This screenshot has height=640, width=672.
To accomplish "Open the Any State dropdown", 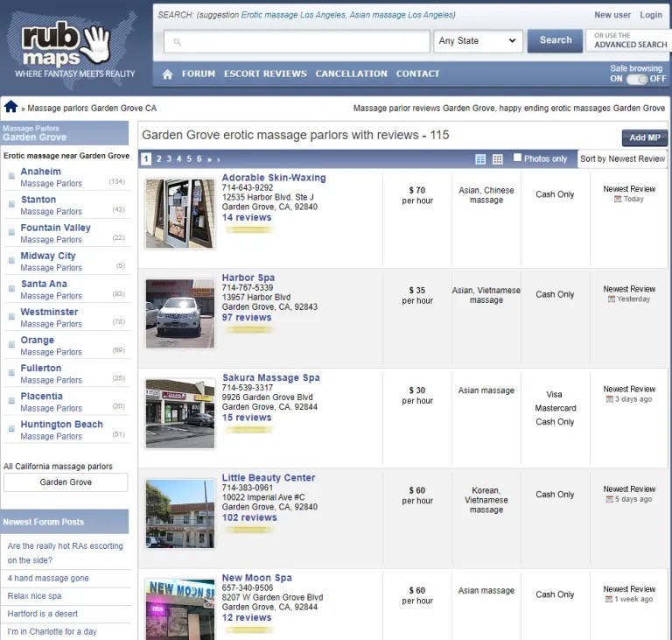I will click(478, 41).
